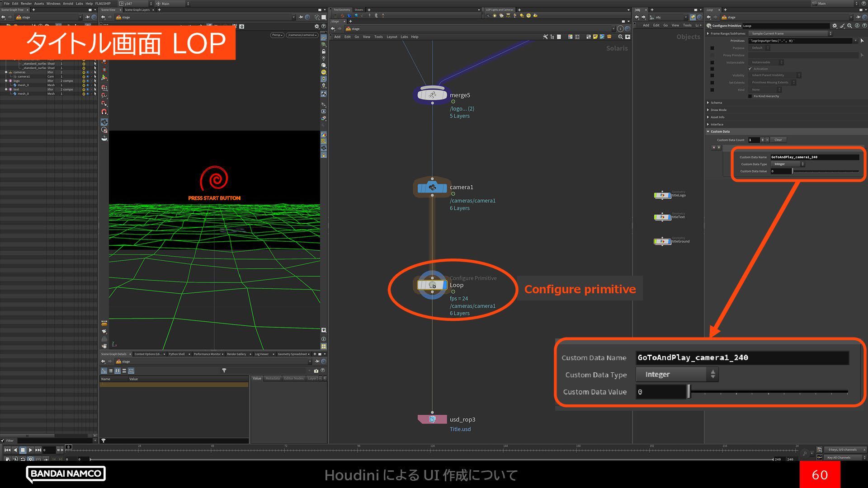This screenshot has width=868, height=488.
Task: Expand the Schema section
Action: [x=716, y=103]
